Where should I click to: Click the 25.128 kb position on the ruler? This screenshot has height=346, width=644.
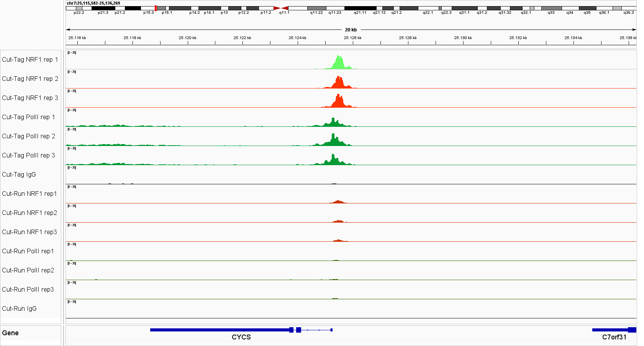(408, 38)
